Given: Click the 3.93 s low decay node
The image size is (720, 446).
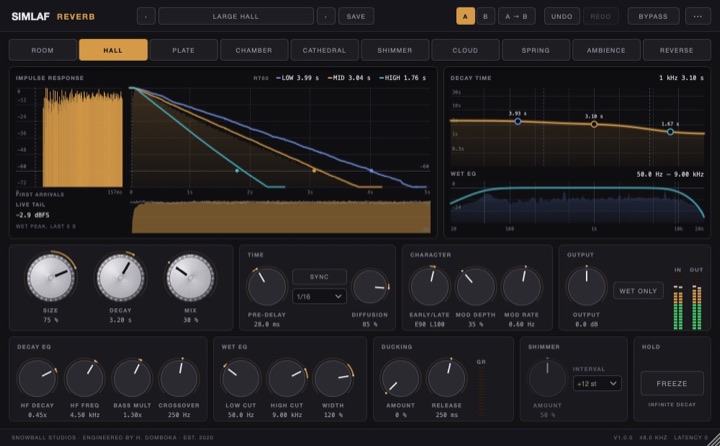Looking at the screenshot, I should click(518, 122).
